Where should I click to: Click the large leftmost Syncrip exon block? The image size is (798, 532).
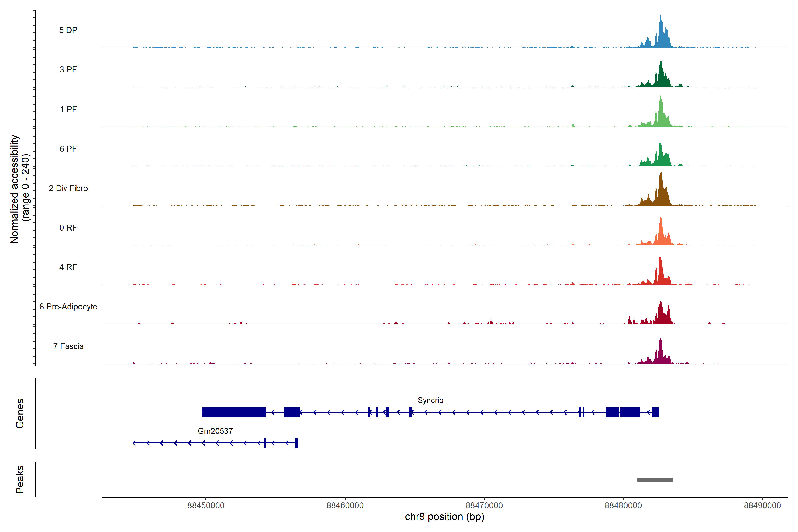click(234, 412)
